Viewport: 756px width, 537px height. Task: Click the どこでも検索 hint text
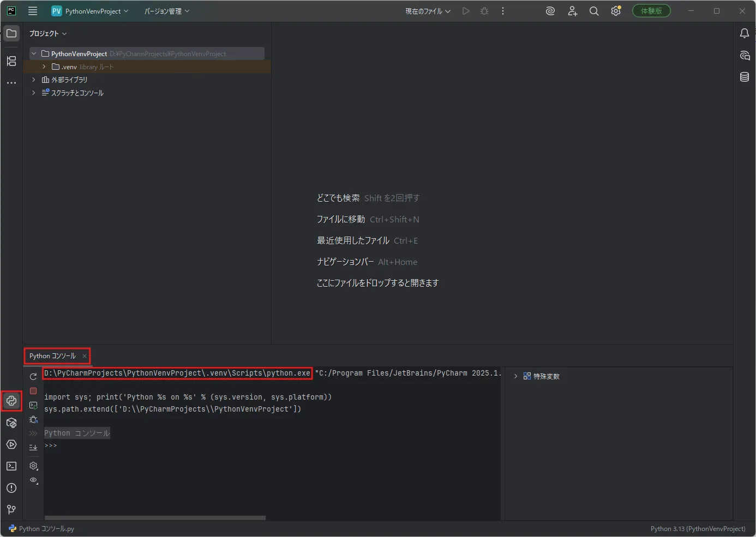[338, 198]
